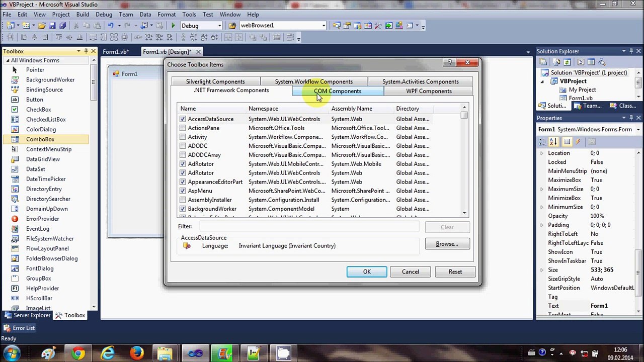644x362 pixels.
Task: Open the Debug configuration dropdown
Action: 219,26
